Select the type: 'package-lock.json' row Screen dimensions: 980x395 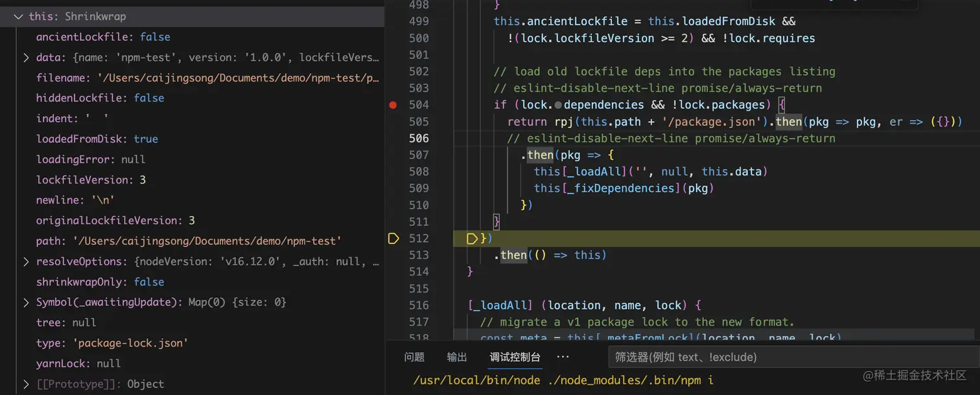click(192, 343)
